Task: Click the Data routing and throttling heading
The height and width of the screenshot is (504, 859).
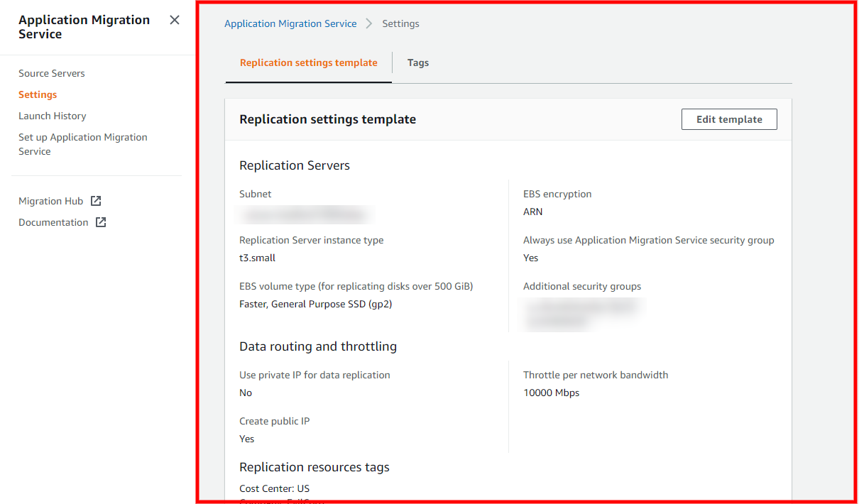Action: tap(318, 346)
